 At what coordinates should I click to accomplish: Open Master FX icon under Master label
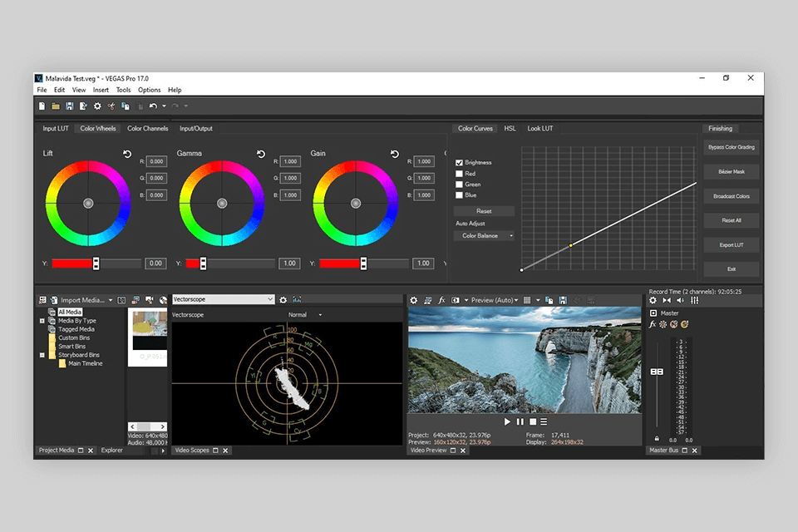[x=653, y=324]
